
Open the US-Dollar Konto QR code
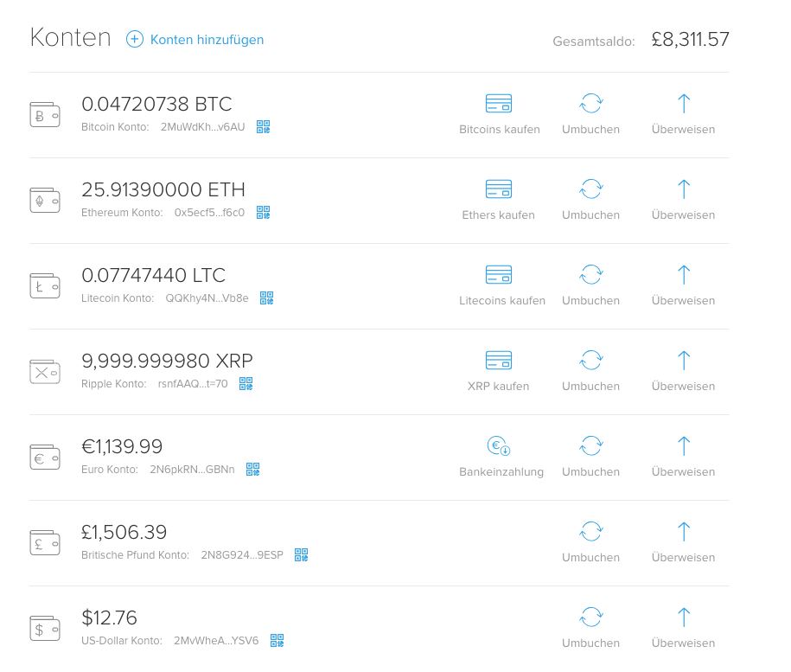pyautogui.click(x=277, y=641)
